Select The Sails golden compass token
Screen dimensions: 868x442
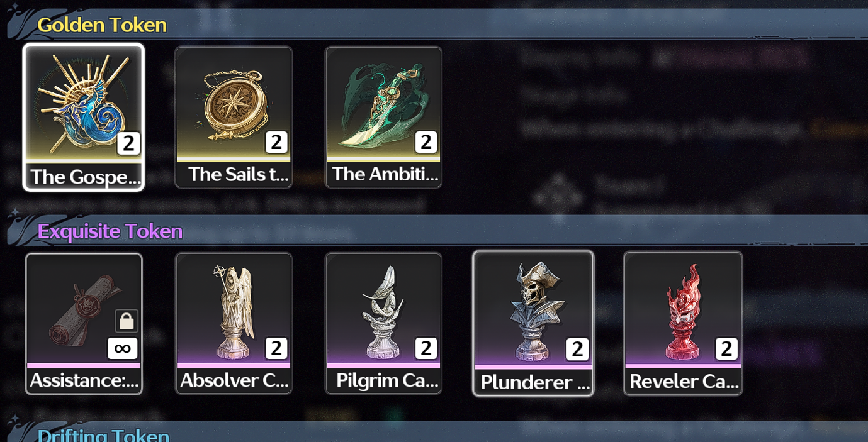234,117
